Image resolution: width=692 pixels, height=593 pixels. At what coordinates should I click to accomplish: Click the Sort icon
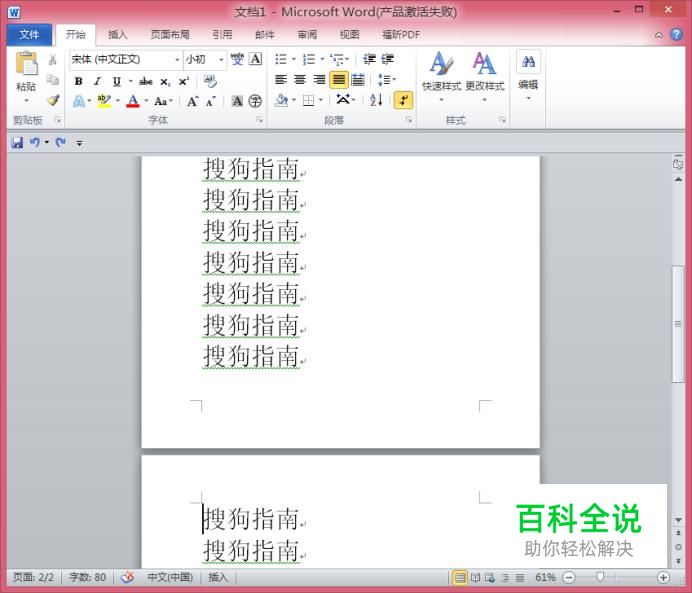coord(376,101)
